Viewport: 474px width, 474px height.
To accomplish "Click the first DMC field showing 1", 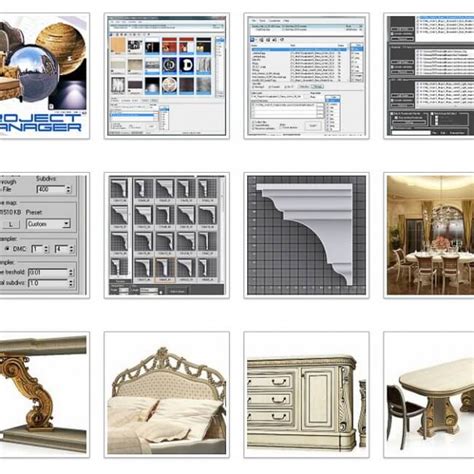I will click(x=37, y=249).
